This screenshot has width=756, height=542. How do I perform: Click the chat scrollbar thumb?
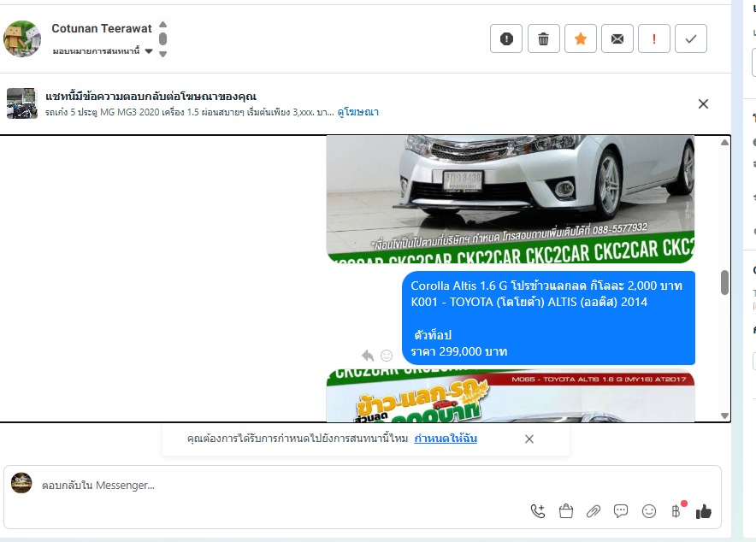pyautogui.click(x=724, y=282)
